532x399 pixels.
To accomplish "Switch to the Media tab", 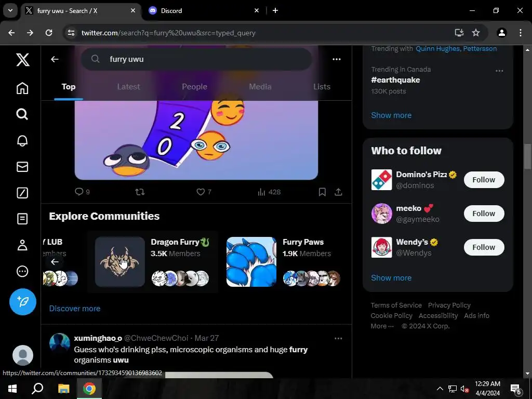I will pos(260,87).
